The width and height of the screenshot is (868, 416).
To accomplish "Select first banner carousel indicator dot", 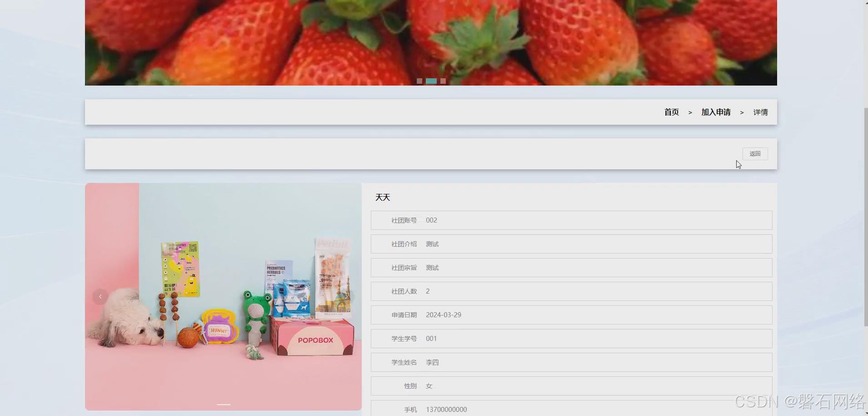I will pos(419,81).
